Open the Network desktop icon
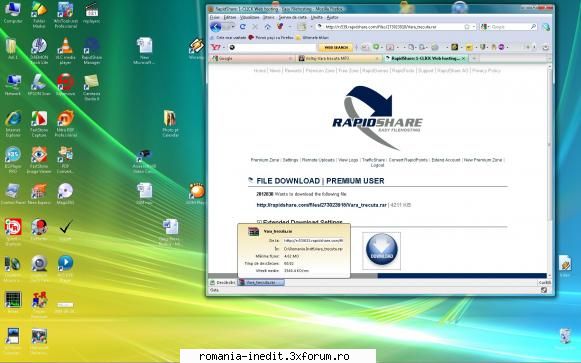 (x=13, y=85)
